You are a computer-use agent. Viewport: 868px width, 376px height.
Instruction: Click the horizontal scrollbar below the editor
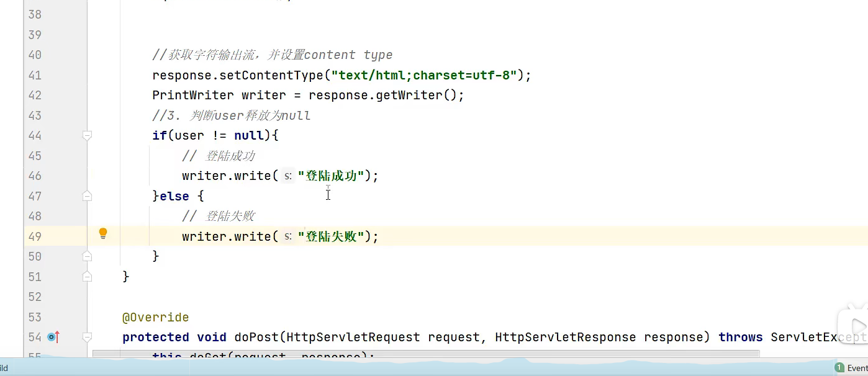coord(426,354)
